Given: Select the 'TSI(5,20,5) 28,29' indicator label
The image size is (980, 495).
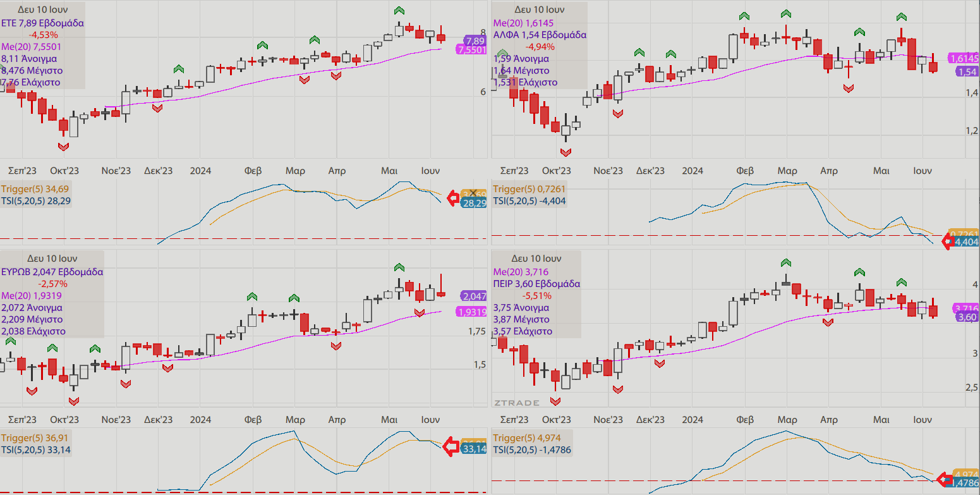Looking at the screenshot, I should tap(36, 201).
